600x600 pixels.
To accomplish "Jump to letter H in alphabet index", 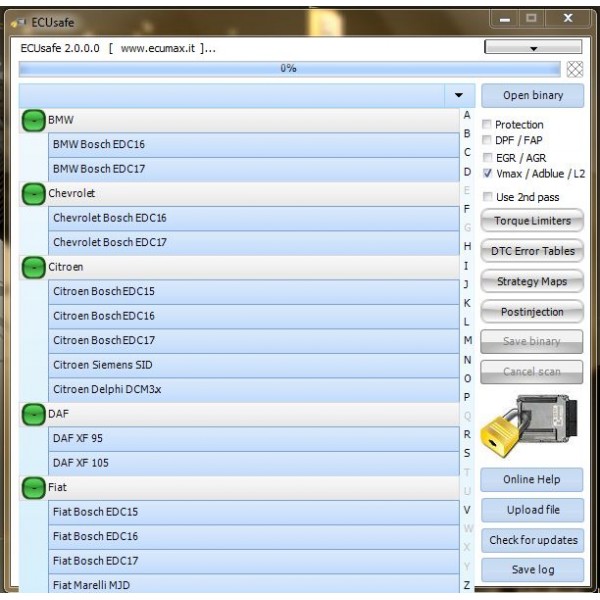I will [x=467, y=246].
